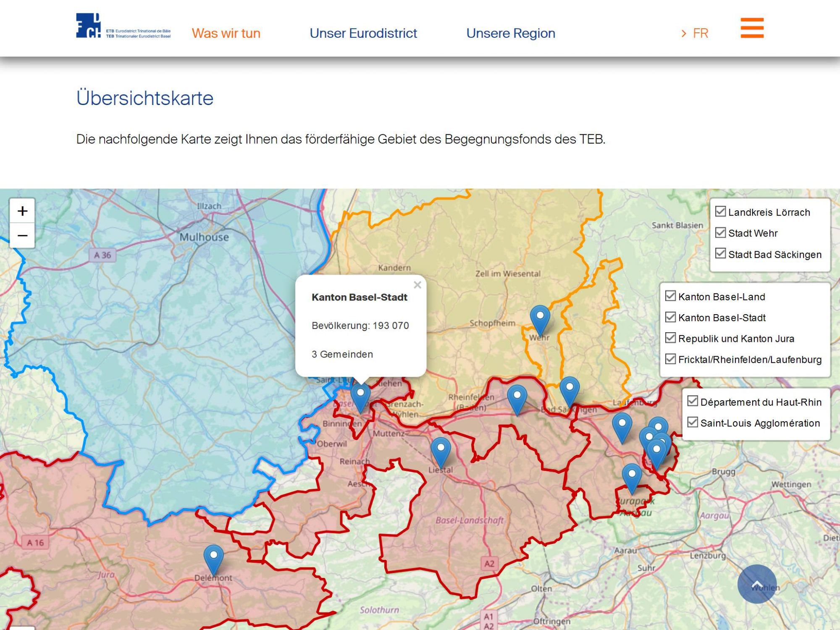The width and height of the screenshot is (840, 630).
Task: Uncheck the Landkreis Lörrach layer
Action: tap(720, 212)
